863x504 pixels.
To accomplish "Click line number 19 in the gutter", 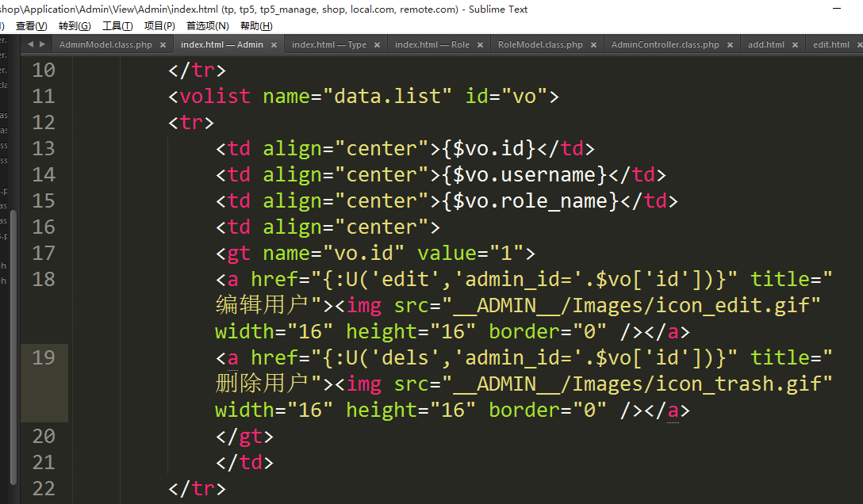I will tap(44, 358).
